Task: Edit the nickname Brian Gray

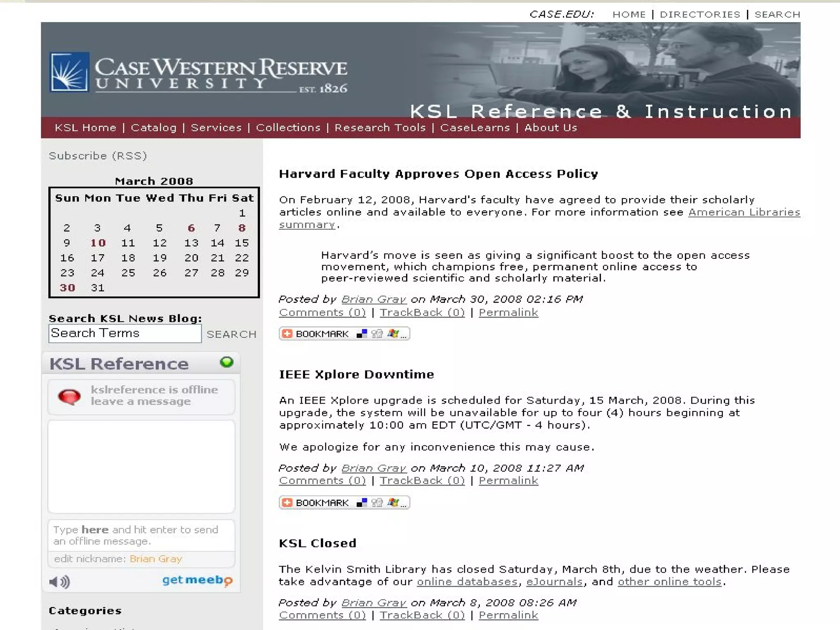Action: coord(155,559)
